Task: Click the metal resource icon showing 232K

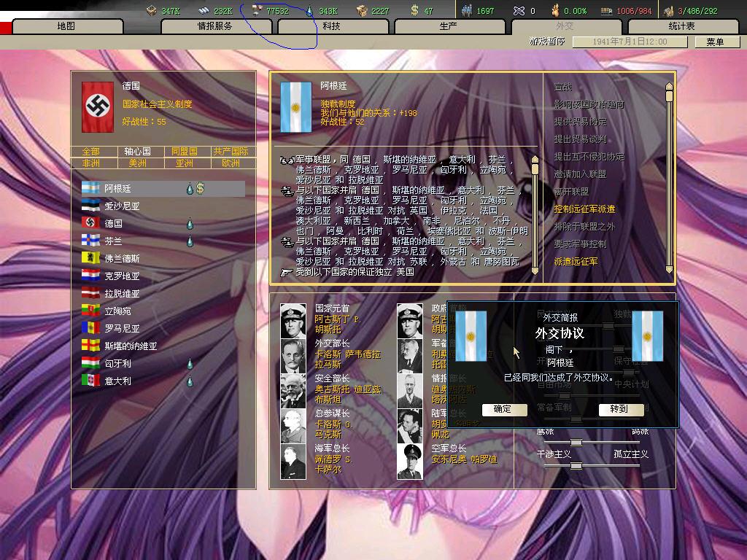Action: 204,10
